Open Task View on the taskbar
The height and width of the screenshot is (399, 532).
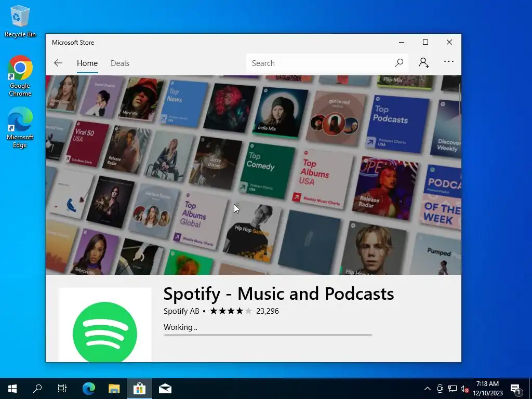[x=62, y=389]
